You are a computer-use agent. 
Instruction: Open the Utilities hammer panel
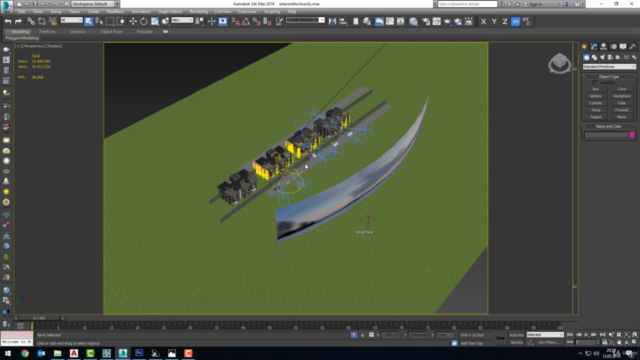632,47
